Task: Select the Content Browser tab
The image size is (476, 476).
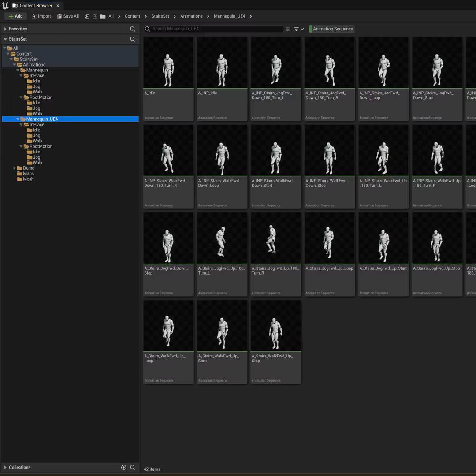Action: click(35, 6)
